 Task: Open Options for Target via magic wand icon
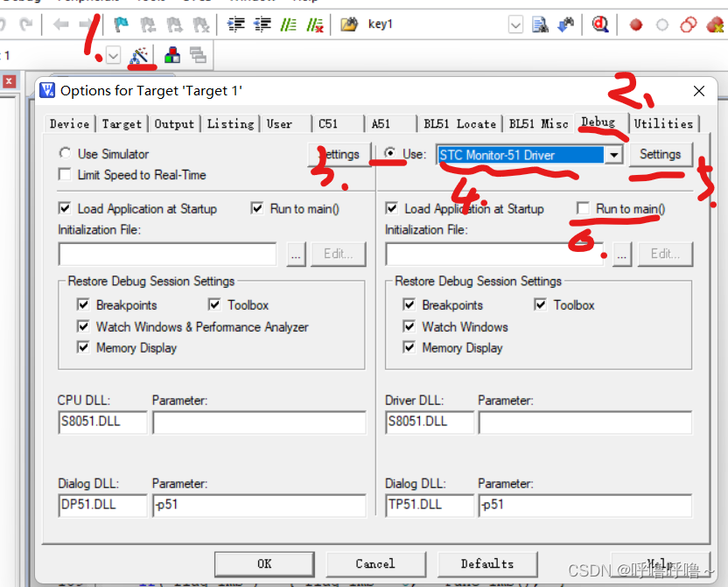point(140,54)
